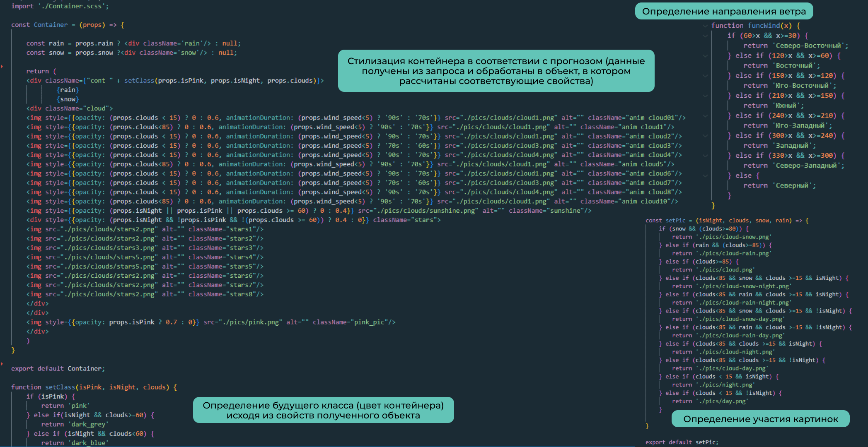Click the return './pics/cloud-rain-day.png' line
Image resolution: width=868 pixels, height=447 pixels.
728,336
